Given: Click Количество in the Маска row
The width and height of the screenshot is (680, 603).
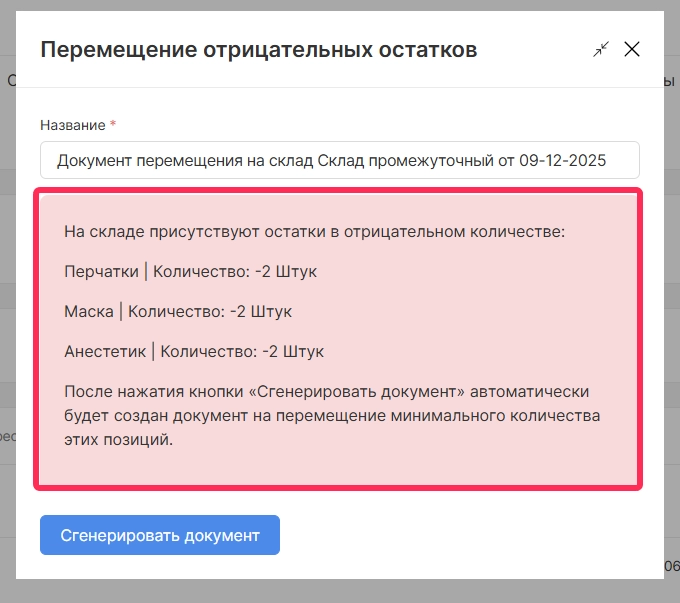Looking at the screenshot, I should pyautogui.click(x=176, y=311).
